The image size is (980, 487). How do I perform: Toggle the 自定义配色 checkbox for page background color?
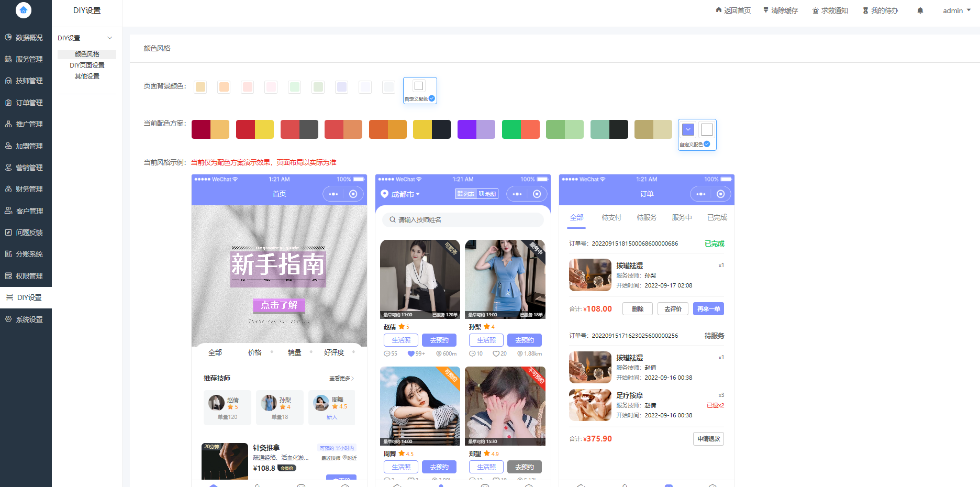432,98
